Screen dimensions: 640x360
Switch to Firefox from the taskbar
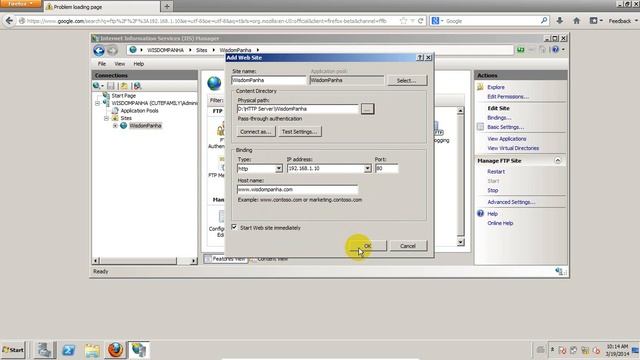click(x=116, y=350)
